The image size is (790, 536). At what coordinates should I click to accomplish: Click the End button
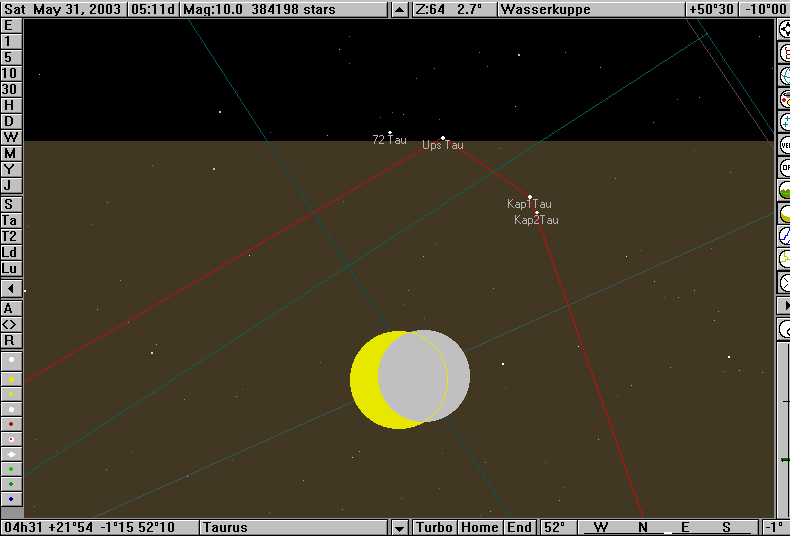(520, 527)
